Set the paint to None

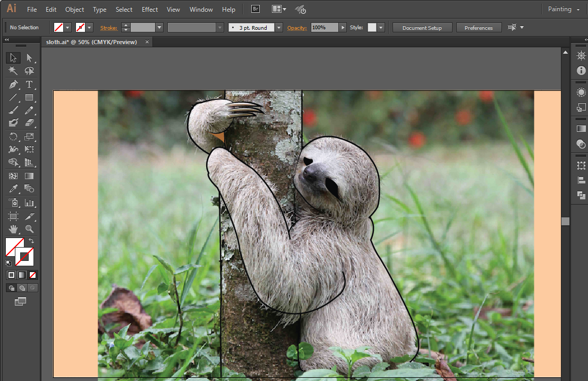point(33,275)
